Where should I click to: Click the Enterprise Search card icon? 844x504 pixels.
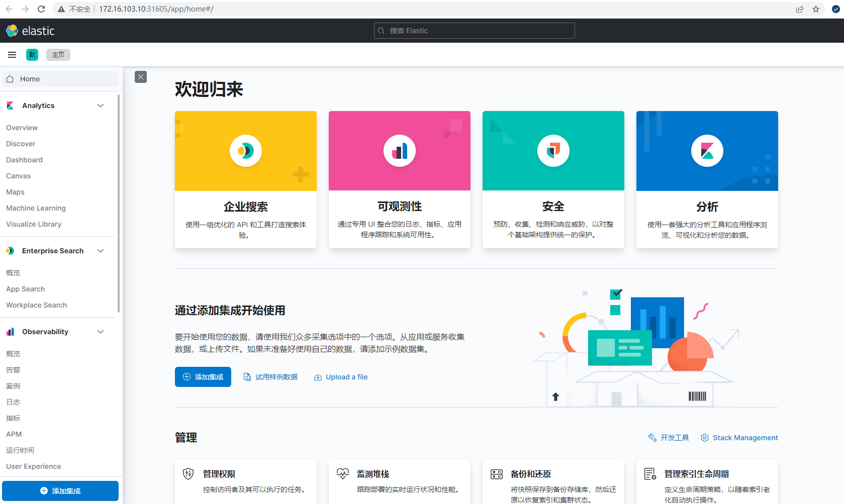pyautogui.click(x=246, y=151)
